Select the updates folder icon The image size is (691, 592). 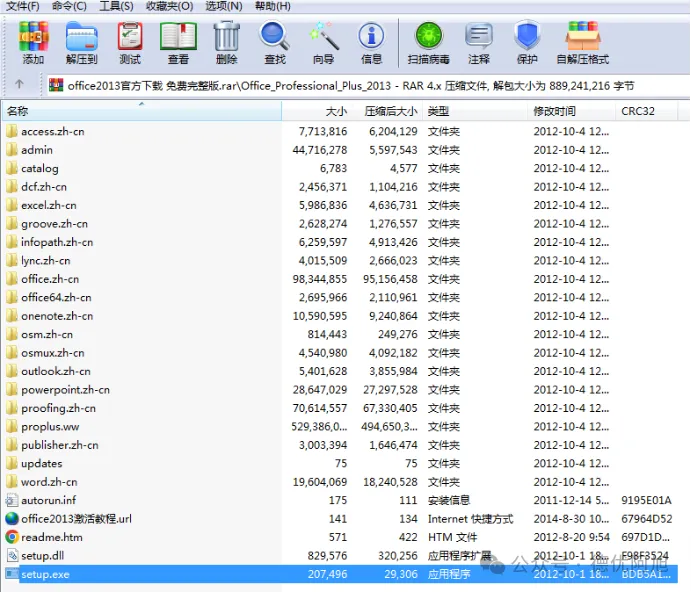click(x=12, y=463)
